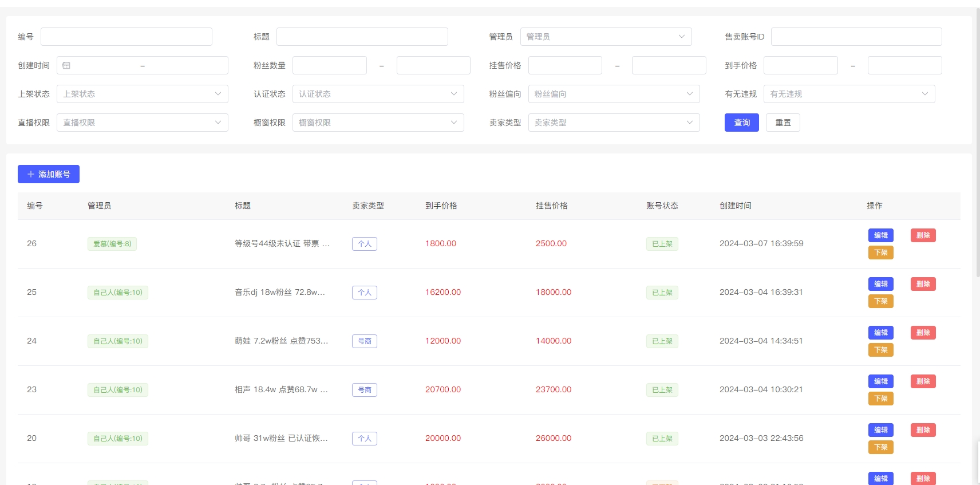Click 删除 for account number 25

[923, 284]
